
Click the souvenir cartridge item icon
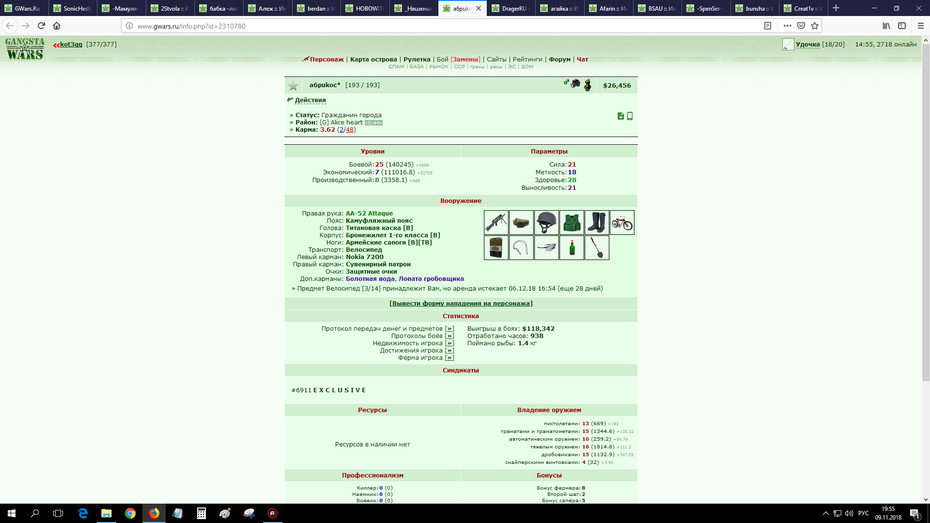coord(521,247)
